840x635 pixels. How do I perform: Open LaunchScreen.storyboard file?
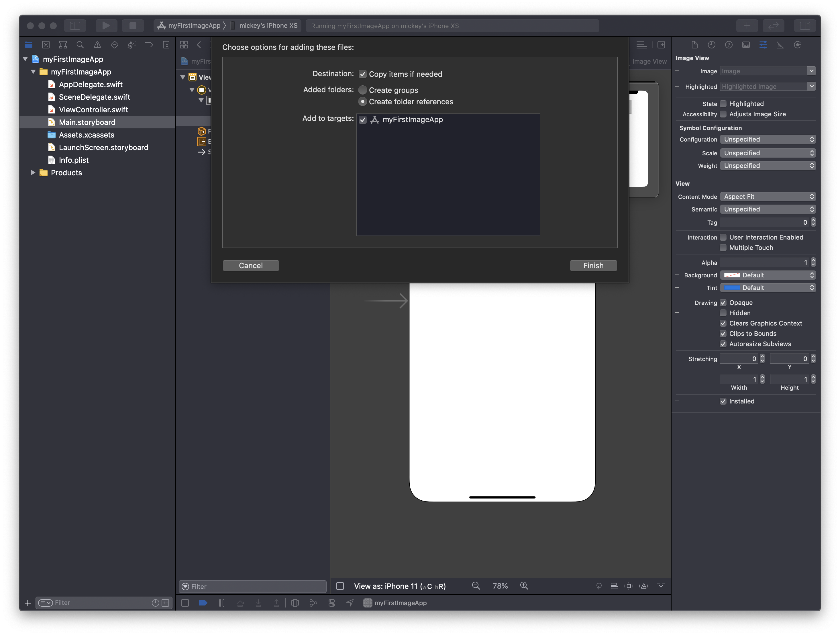pos(103,147)
